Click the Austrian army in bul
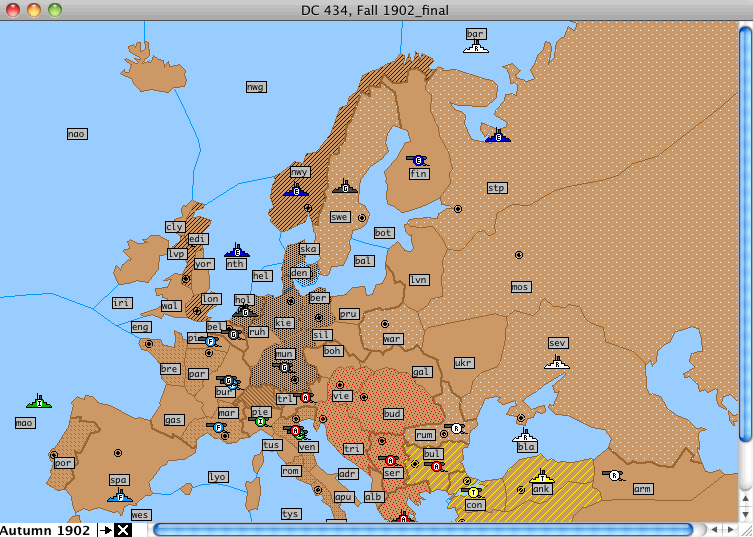 [x=436, y=466]
